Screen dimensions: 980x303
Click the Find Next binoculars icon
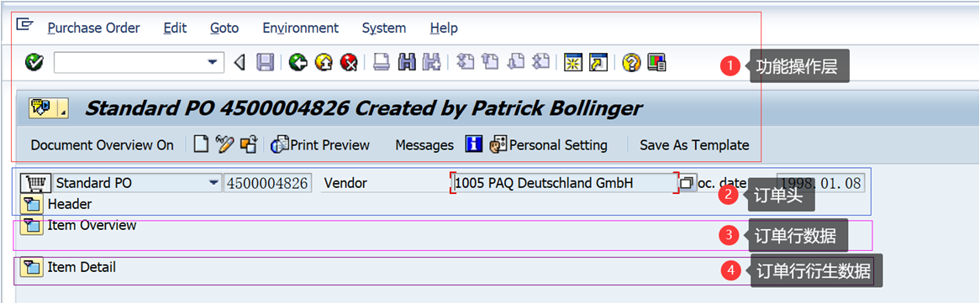click(431, 62)
